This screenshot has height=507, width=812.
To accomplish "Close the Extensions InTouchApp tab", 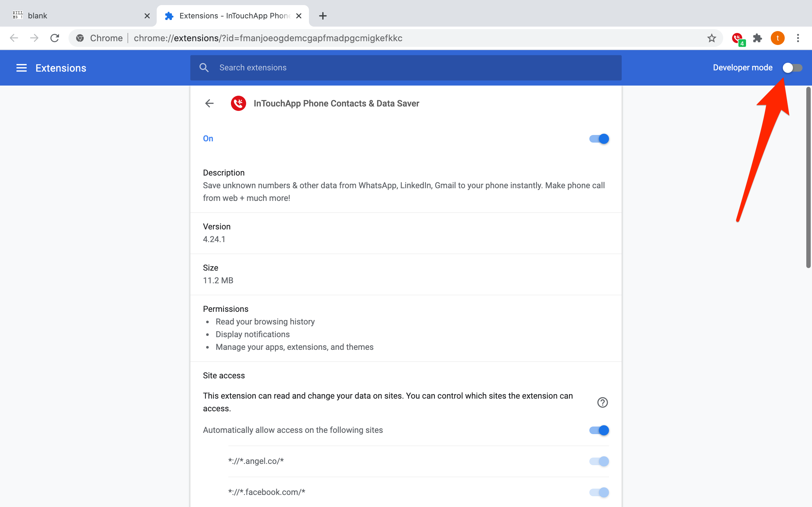I will tap(298, 16).
